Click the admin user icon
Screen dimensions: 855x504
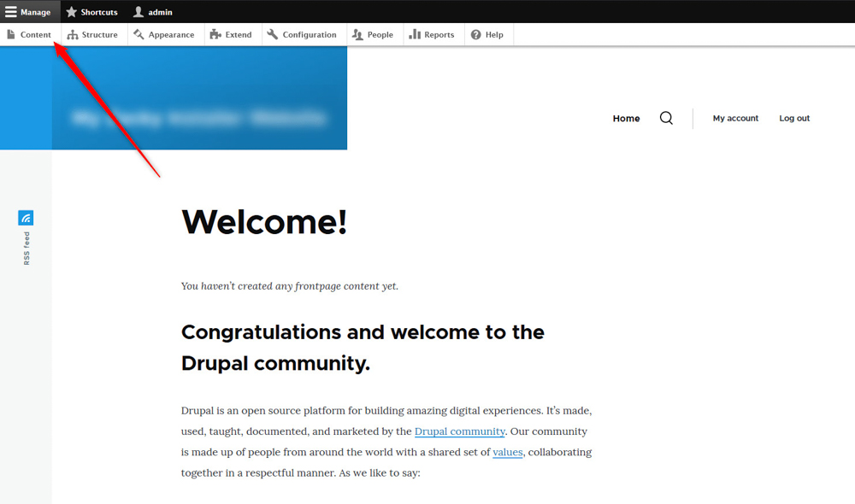point(137,12)
